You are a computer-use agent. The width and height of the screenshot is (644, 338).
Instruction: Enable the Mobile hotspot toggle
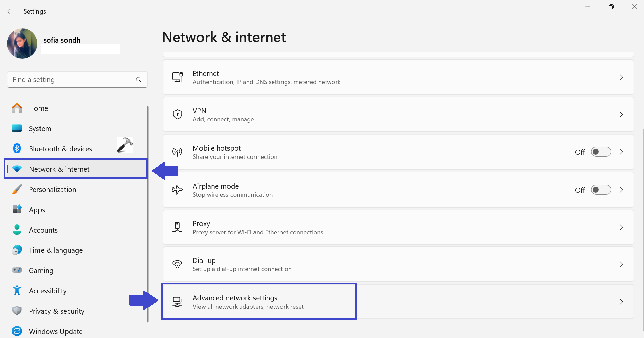tap(601, 152)
